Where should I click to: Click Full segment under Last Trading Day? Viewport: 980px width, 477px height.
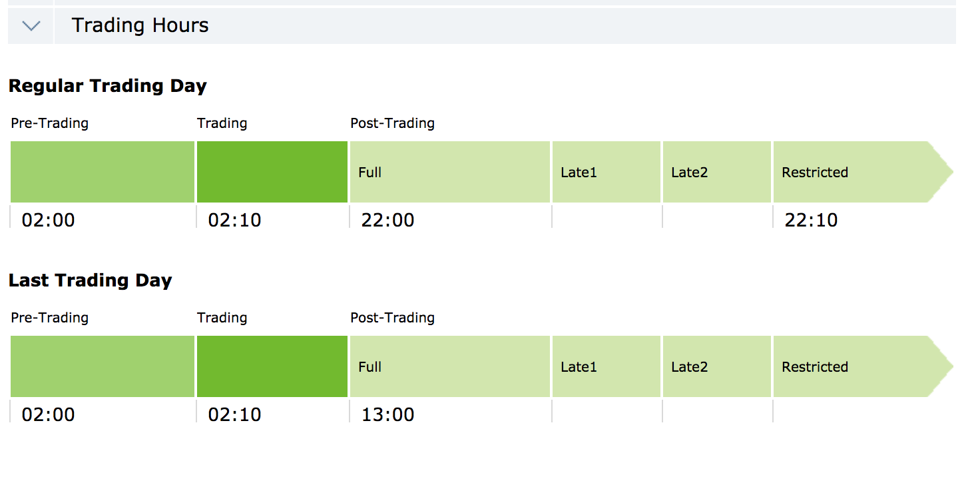coord(450,366)
